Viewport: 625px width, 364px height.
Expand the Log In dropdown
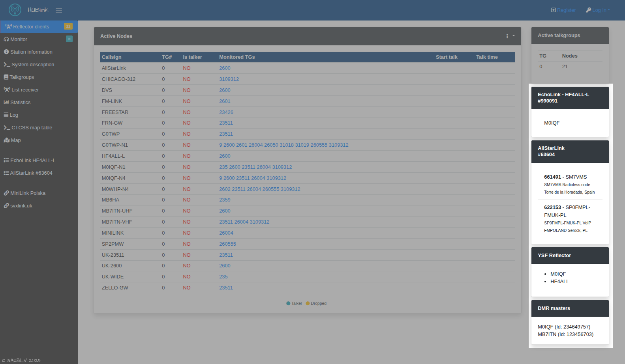(598, 10)
